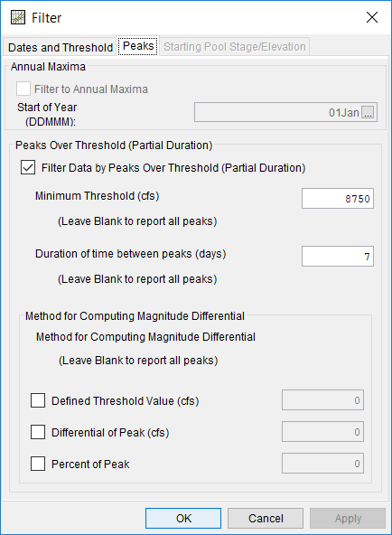The height and width of the screenshot is (535, 392).
Task: Open the Start of Year ellipsis picker
Action: coord(368,112)
